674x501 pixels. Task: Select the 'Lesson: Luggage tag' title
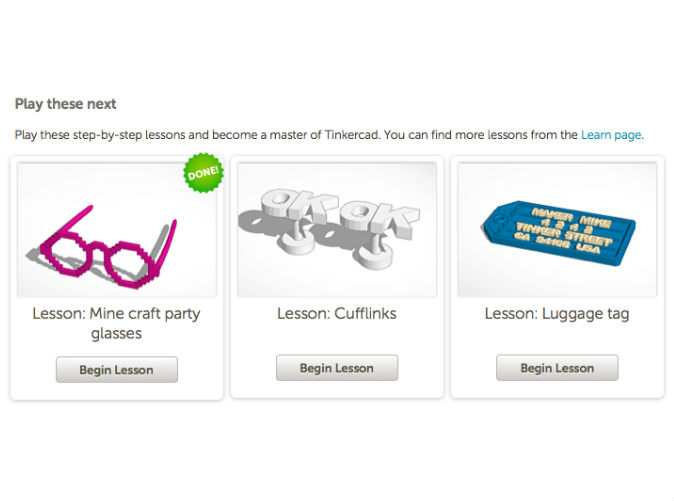(x=557, y=314)
